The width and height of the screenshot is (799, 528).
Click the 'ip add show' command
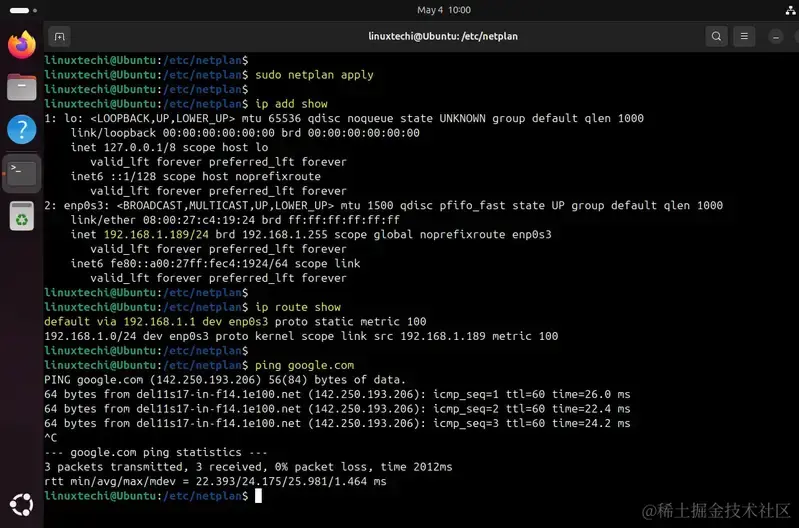click(291, 104)
